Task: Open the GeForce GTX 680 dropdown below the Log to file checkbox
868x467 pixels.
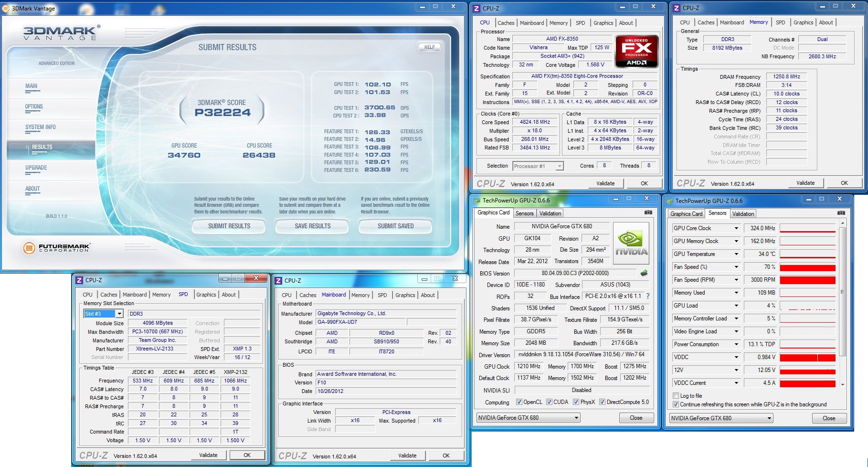Action: coord(721,418)
